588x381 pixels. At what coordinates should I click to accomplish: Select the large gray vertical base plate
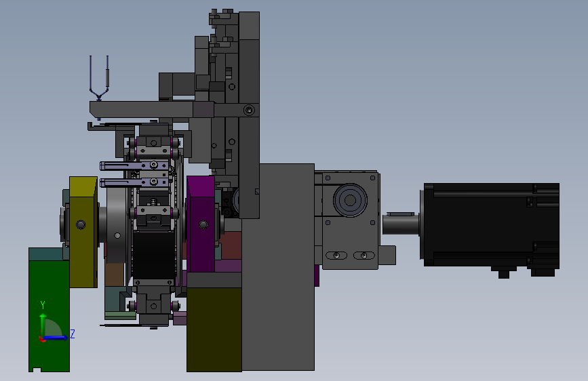click(278, 267)
